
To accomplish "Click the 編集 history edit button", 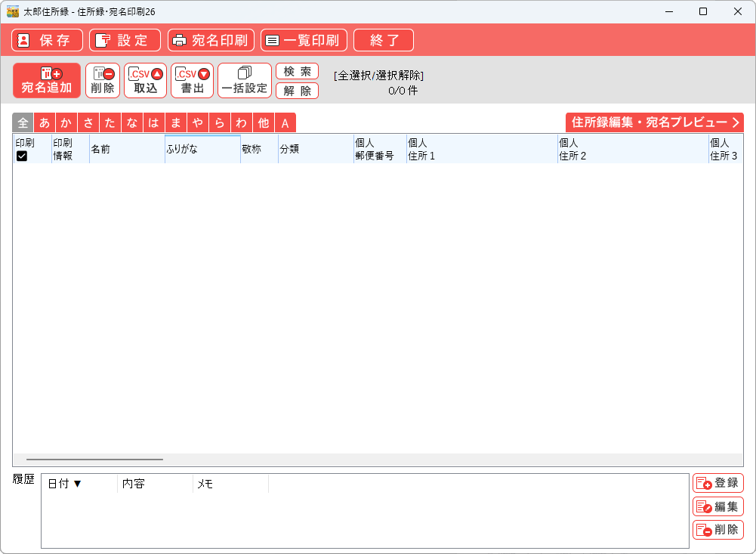I will coord(717,506).
